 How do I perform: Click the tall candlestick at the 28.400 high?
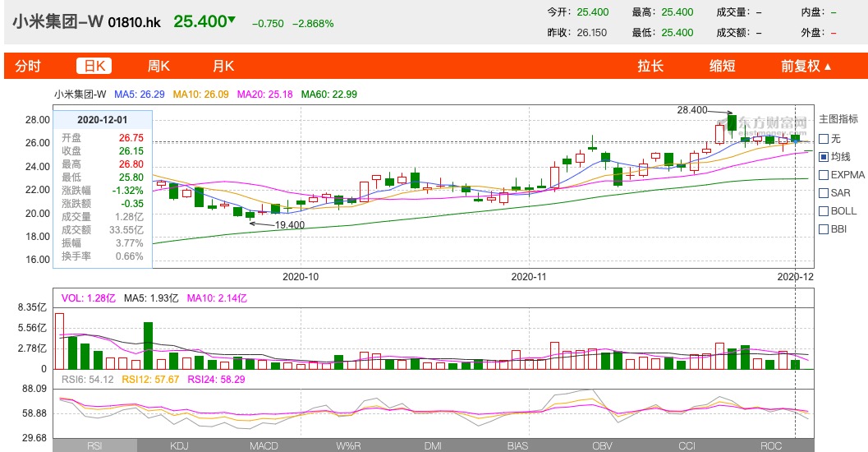click(732, 124)
